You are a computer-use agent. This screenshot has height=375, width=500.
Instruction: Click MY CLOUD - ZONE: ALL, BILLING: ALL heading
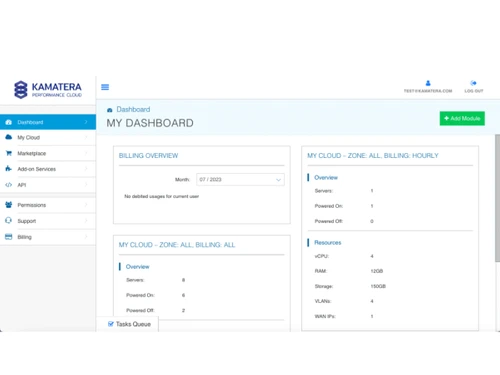click(177, 245)
